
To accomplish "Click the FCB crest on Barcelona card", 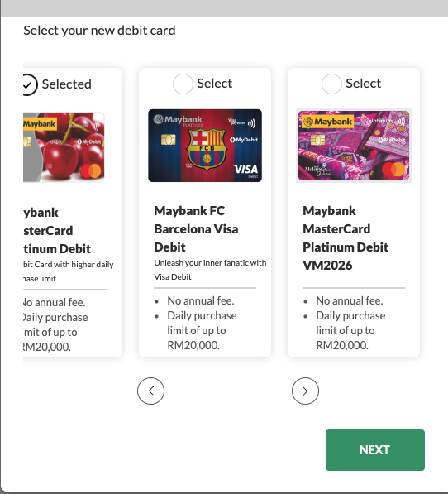I will point(207,149).
